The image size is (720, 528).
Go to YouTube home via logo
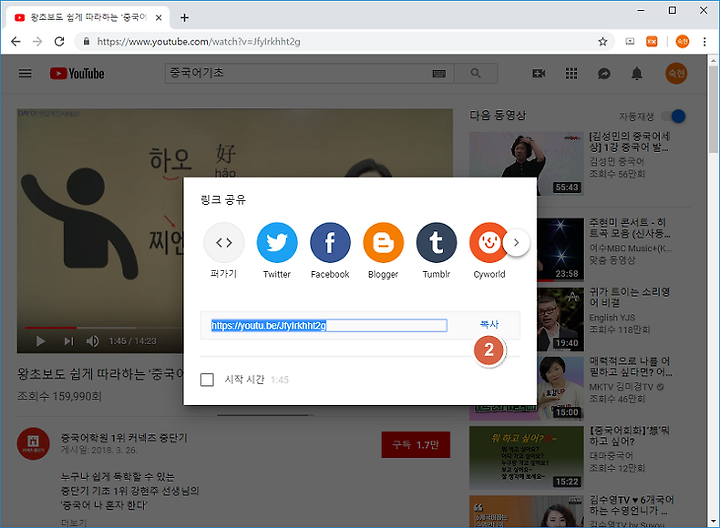click(x=77, y=73)
